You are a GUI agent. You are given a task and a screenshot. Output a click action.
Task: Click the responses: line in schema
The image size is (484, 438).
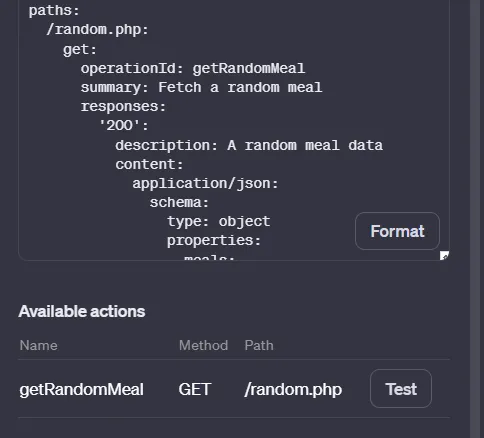pyautogui.click(x=123, y=107)
